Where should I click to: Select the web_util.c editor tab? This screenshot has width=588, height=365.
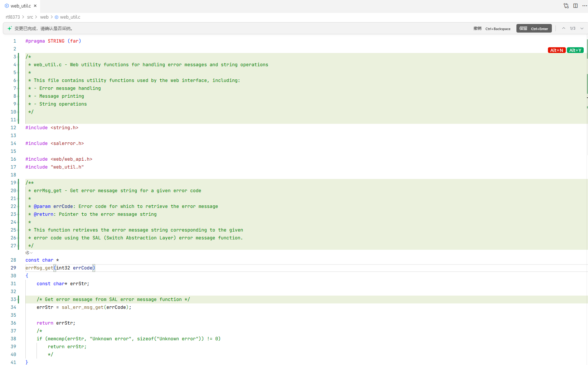coord(20,6)
